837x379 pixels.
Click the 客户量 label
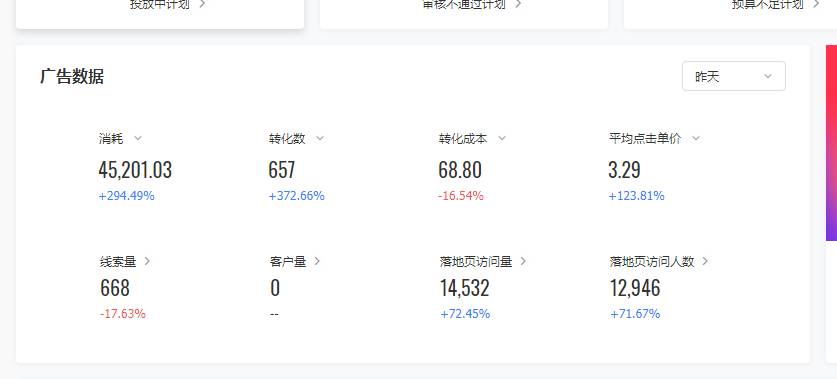click(x=288, y=262)
